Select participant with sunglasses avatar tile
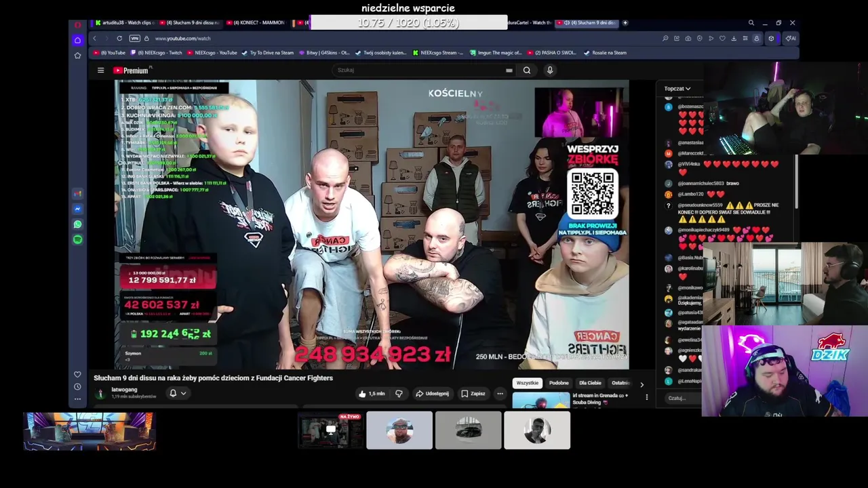The image size is (868, 488). click(399, 430)
